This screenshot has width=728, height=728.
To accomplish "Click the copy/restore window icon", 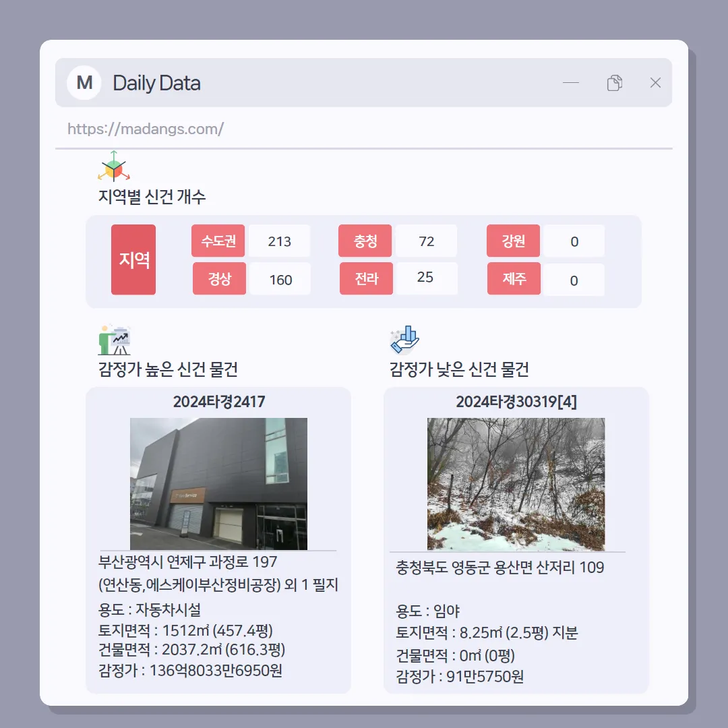I will point(615,83).
